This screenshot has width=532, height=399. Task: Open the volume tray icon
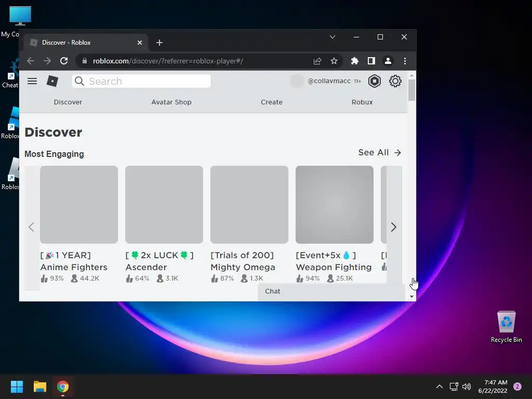[467, 387]
